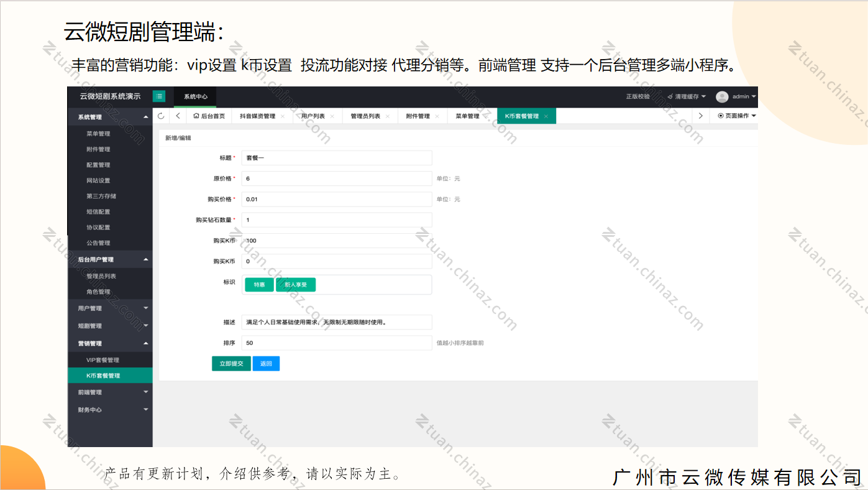The height and width of the screenshot is (490, 868).
Task: Open the 系统中心 top menu
Action: click(195, 96)
